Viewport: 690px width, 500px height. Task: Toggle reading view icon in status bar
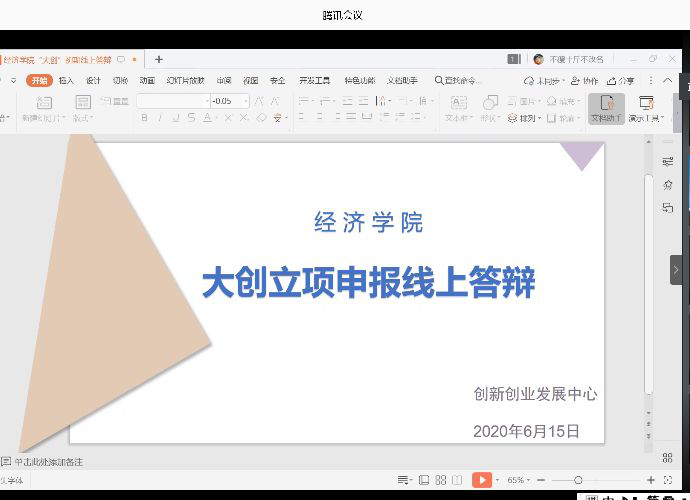[457, 480]
